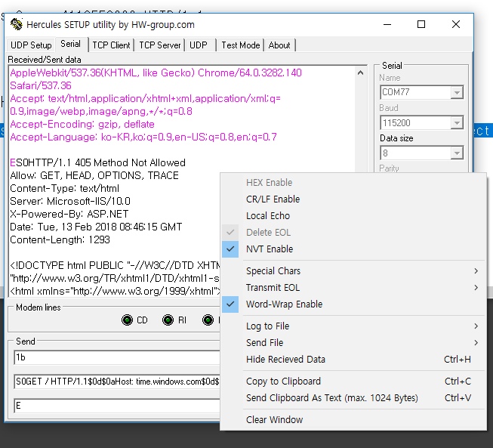Click the disabled HEX Enable entry
The image size is (493, 448).
coord(353,183)
